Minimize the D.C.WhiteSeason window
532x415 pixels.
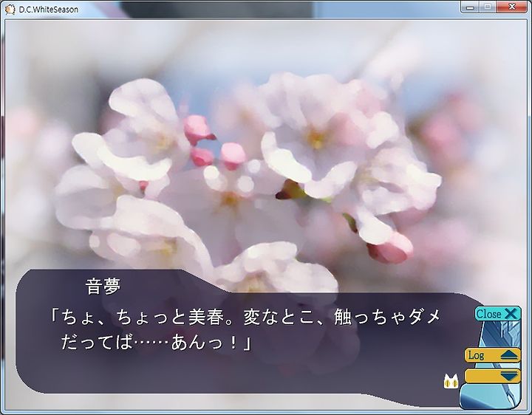click(x=470, y=7)
